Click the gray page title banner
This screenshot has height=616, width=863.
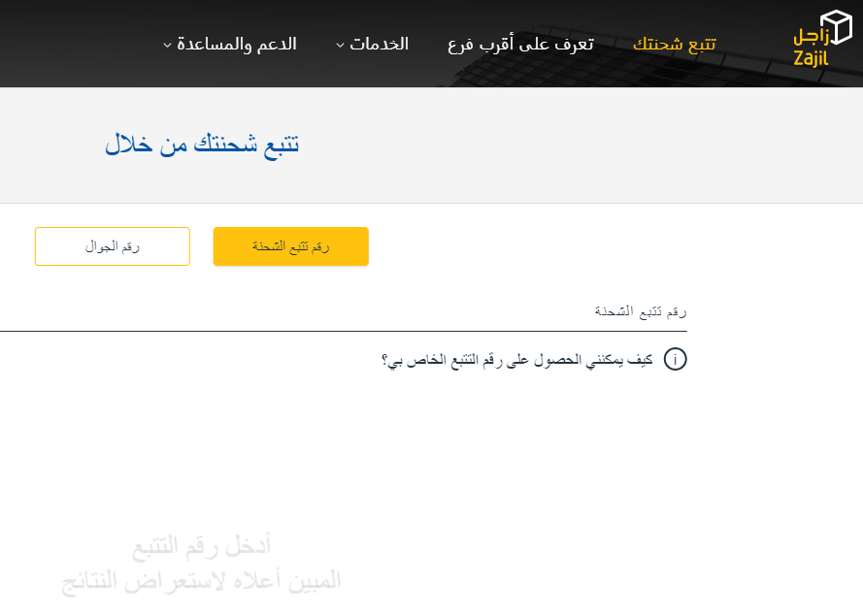pos(582,146)
